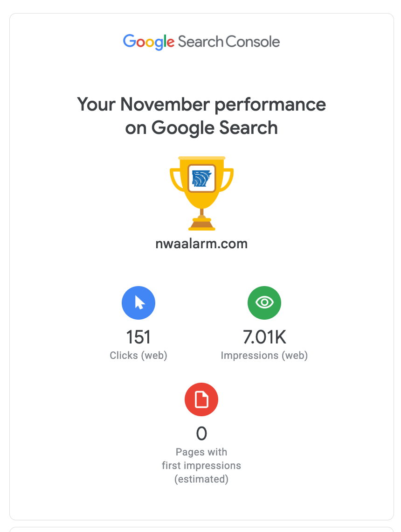401x532 pixels.
Task: Click 'Pages with first impressions' label
Action: pos(201,459)
